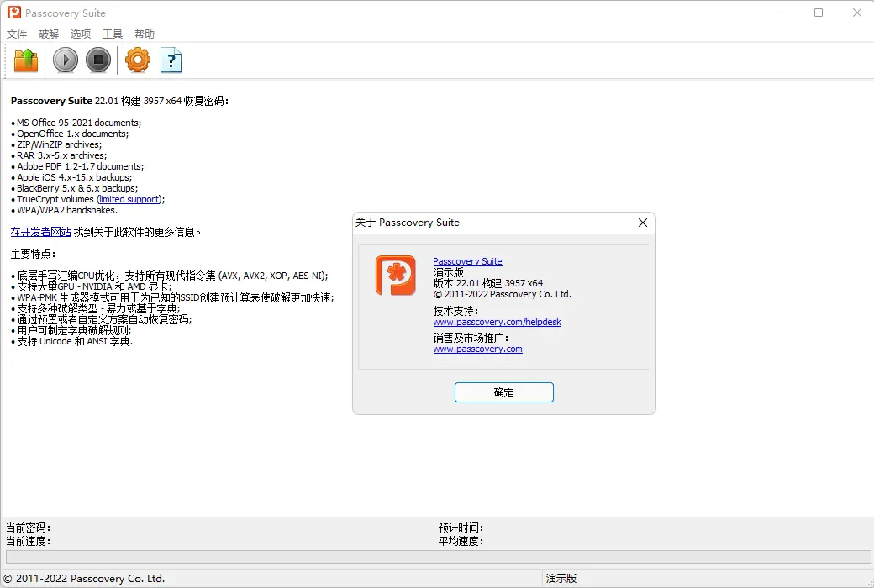Click the empty recovery progress bar
The width and height of the screenshot is (874, 588).
[x=438, y=557]
